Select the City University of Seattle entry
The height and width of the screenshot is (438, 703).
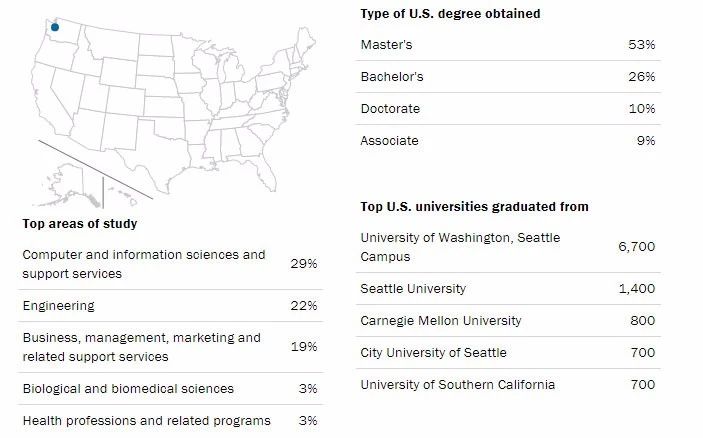pos(433,353)
